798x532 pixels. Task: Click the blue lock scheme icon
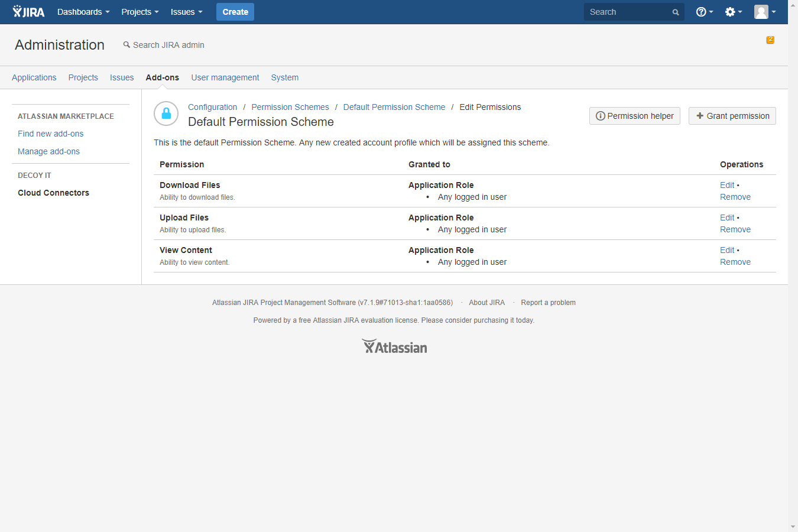tap(166, 113)
